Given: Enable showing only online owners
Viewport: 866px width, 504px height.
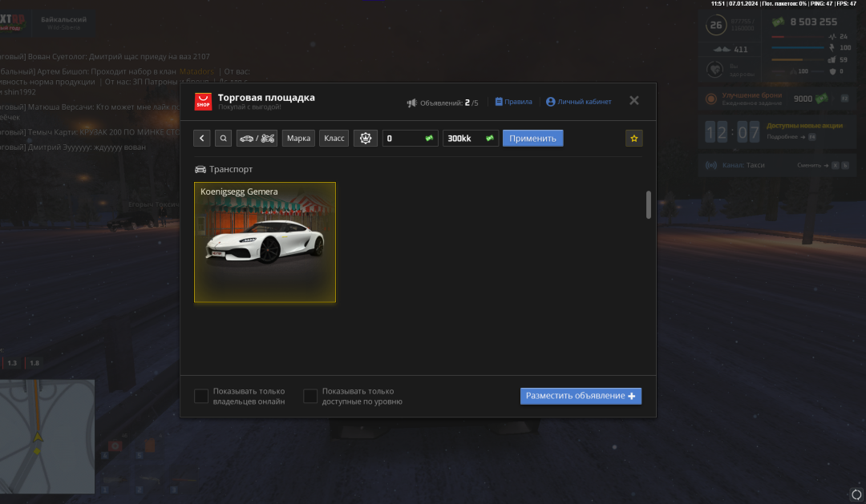Looking at the screenshot, I should point(201,397).
